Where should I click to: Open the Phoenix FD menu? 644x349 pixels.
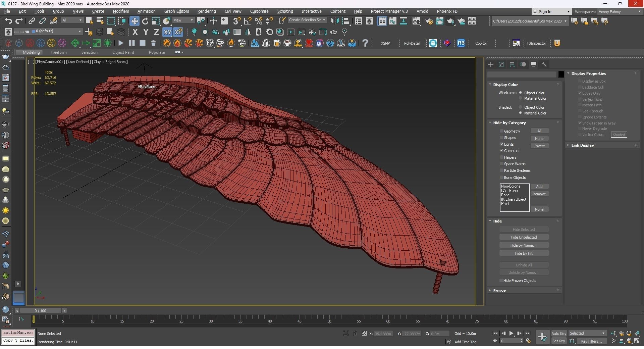447,11
